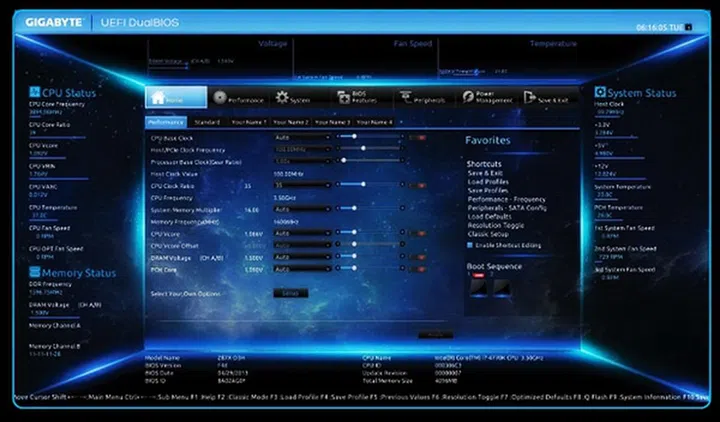The width and height of the screenshot is (720, 422).
Task: Switch to the Standard tab
Action: coord(207,122)
